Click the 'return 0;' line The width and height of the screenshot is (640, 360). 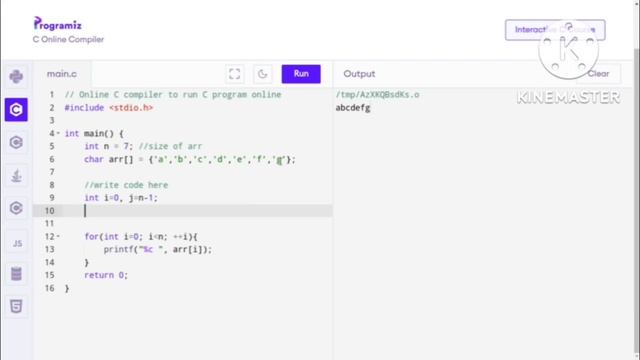(106, 275)
